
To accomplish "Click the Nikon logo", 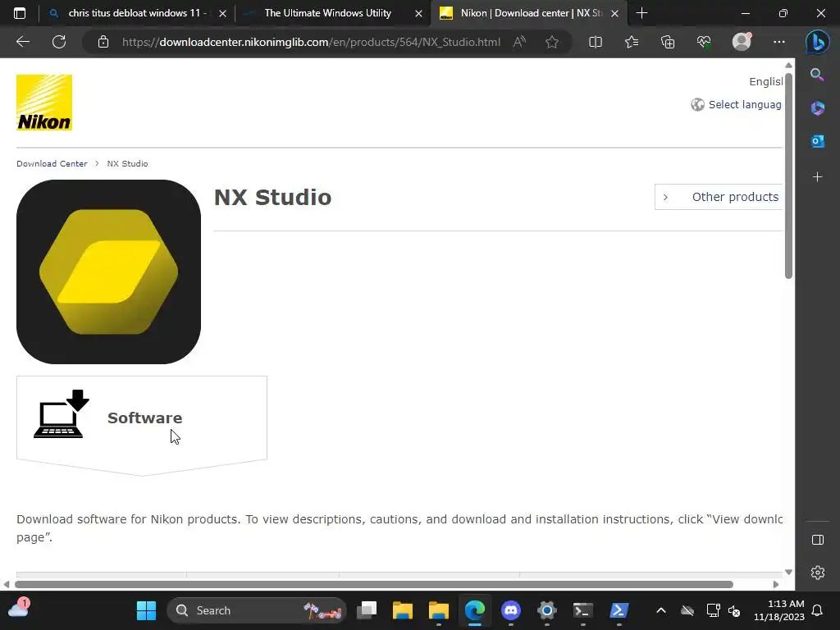I will [44, 103].
